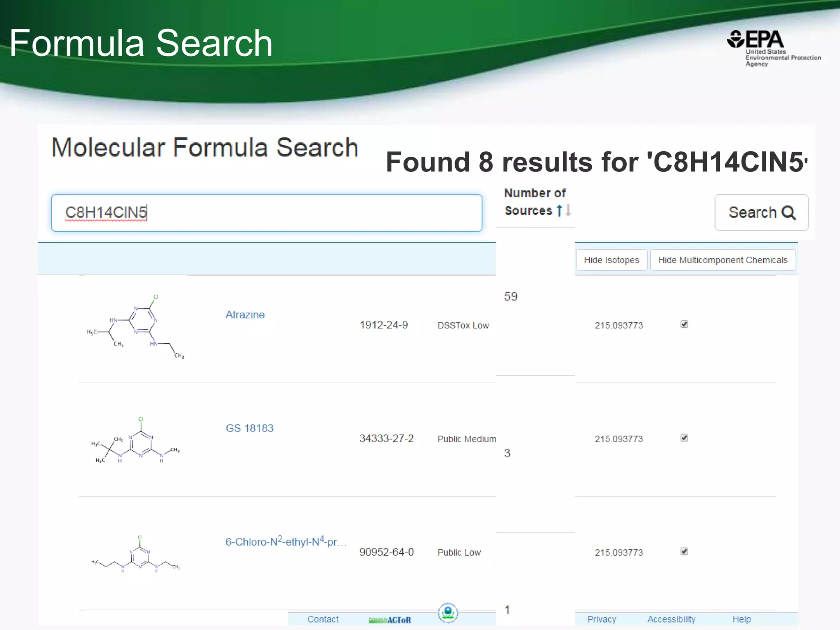
Task: Toggle the checkbox in 90952-64-0 row
Action: coord(684,552)
